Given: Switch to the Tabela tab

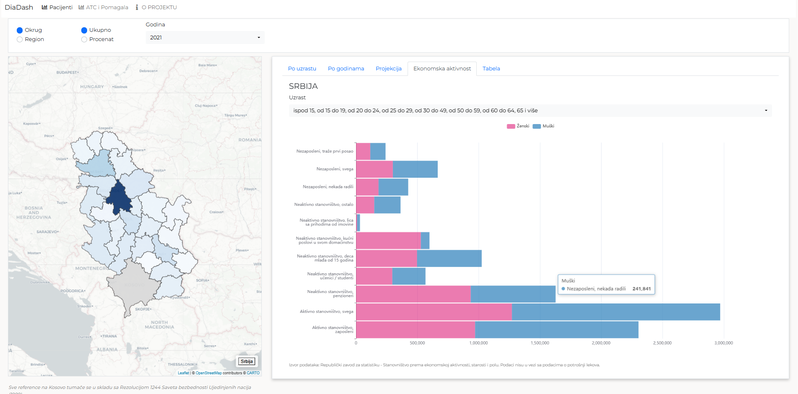Looking at the screenshot, I should tap(491, 68).
